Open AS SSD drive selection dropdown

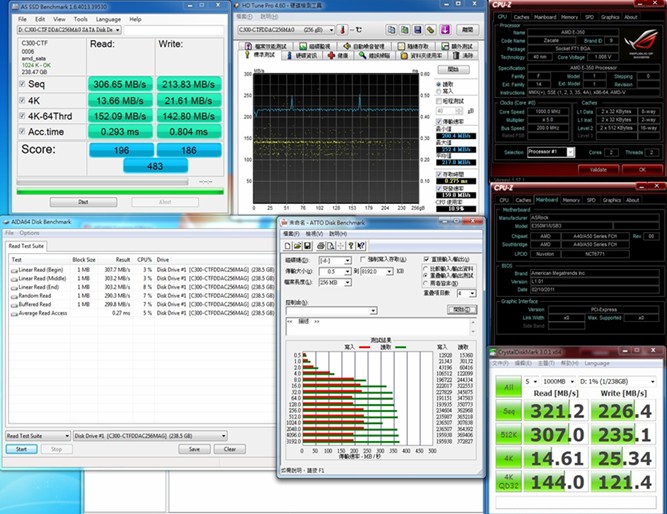69,30
